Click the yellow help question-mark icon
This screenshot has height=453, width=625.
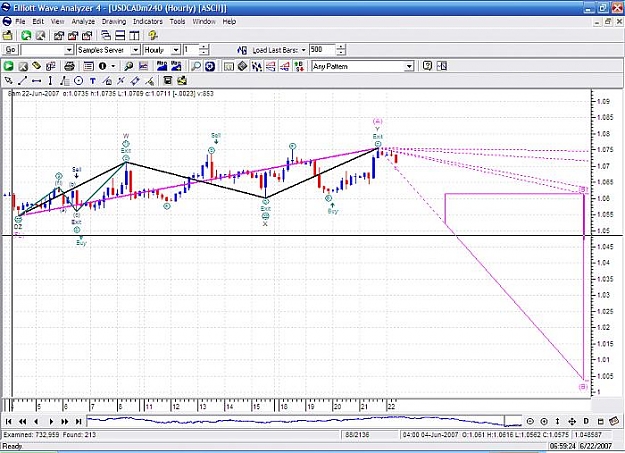pos(153,35)
